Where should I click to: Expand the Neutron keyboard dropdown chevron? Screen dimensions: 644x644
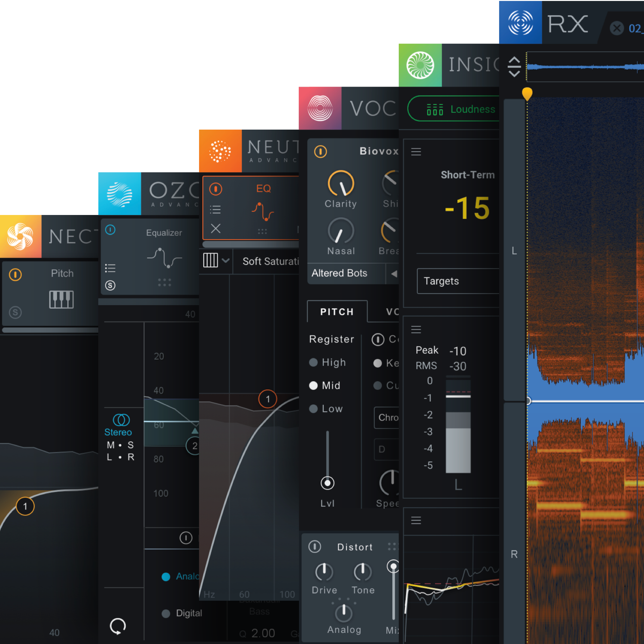pyautogui.click(x=226, y=260)
